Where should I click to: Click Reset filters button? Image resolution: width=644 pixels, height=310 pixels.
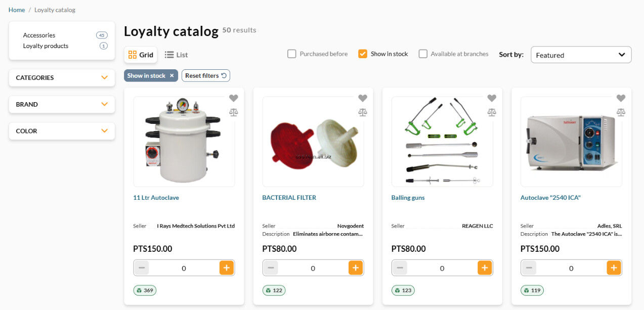pyautogui.click(x=206, y=75)
